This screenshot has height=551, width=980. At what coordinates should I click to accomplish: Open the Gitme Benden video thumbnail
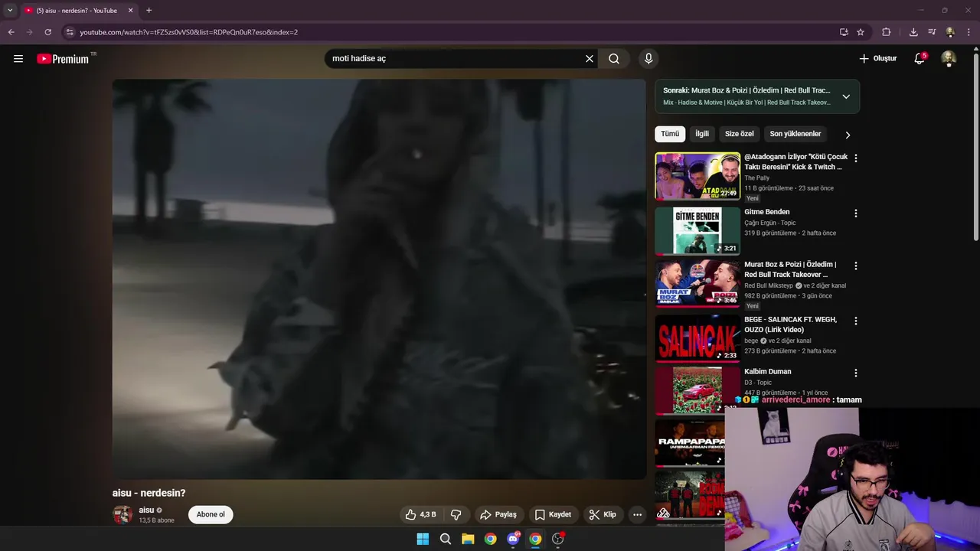(697, 231)
